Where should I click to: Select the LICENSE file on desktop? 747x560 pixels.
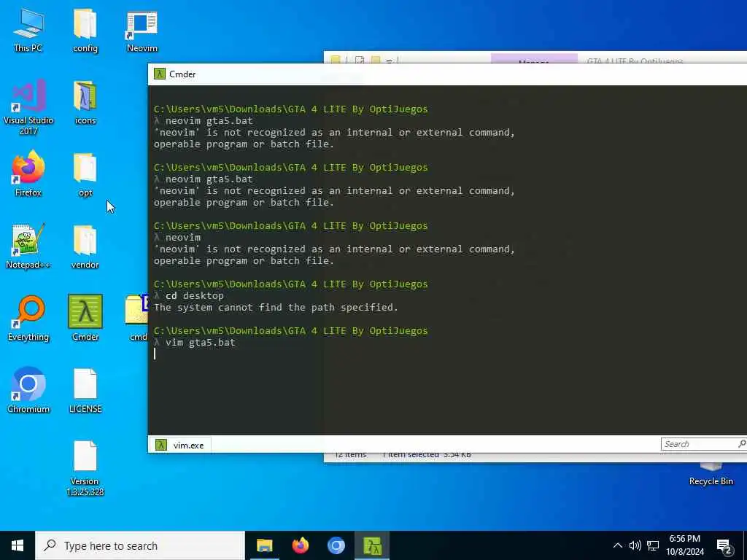[85, 391]
